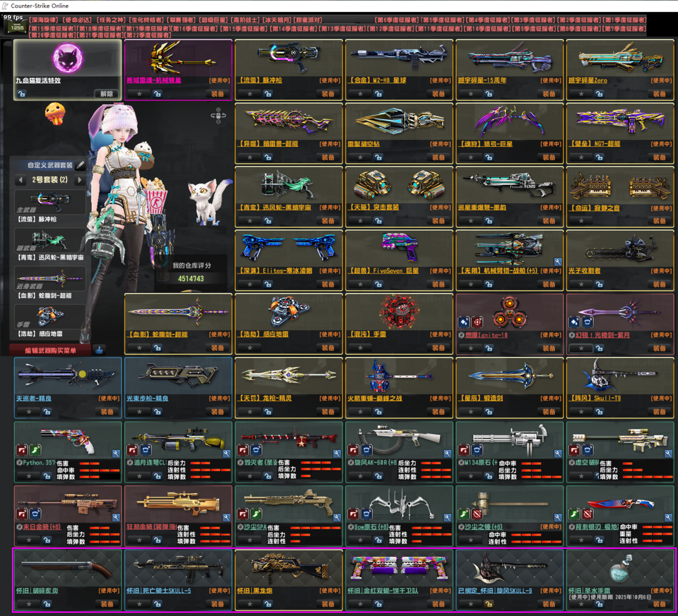Click blue reload badge on 追月连弩
Image resolution: width=678 pixels, height=616 pixels.
146,450
